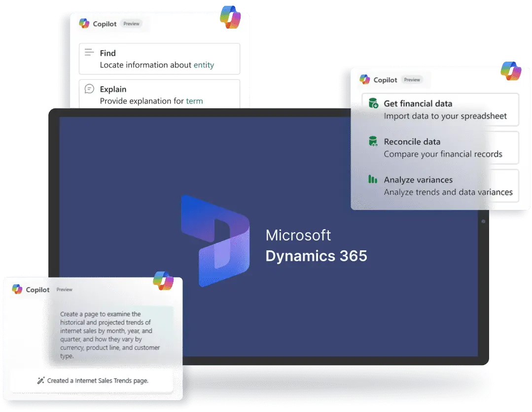The image size is (532, 412).
Task: Click the 'Microsoft' text on the monitor
Action: point(298,235)
